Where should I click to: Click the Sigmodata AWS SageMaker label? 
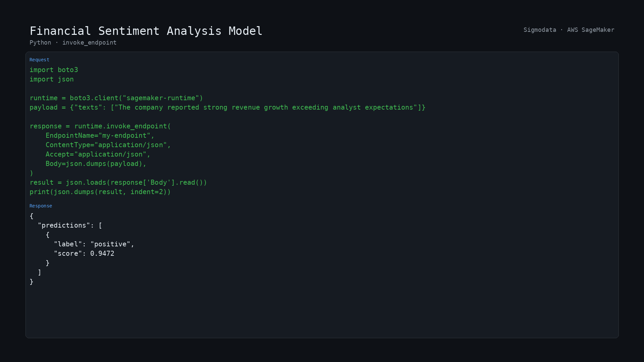point(569,30)
